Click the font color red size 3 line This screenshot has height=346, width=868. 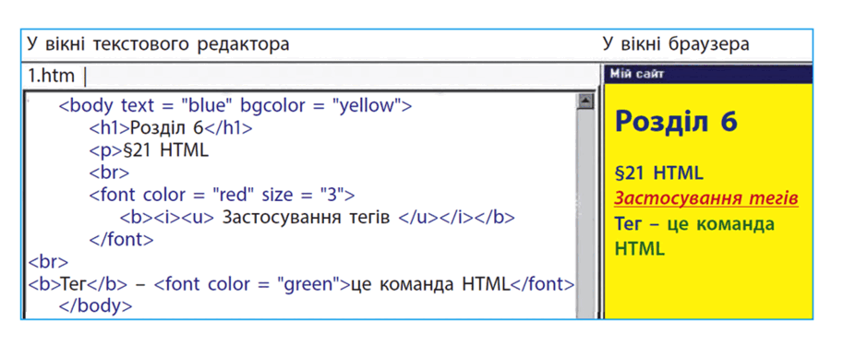click(x=222, y=195)
